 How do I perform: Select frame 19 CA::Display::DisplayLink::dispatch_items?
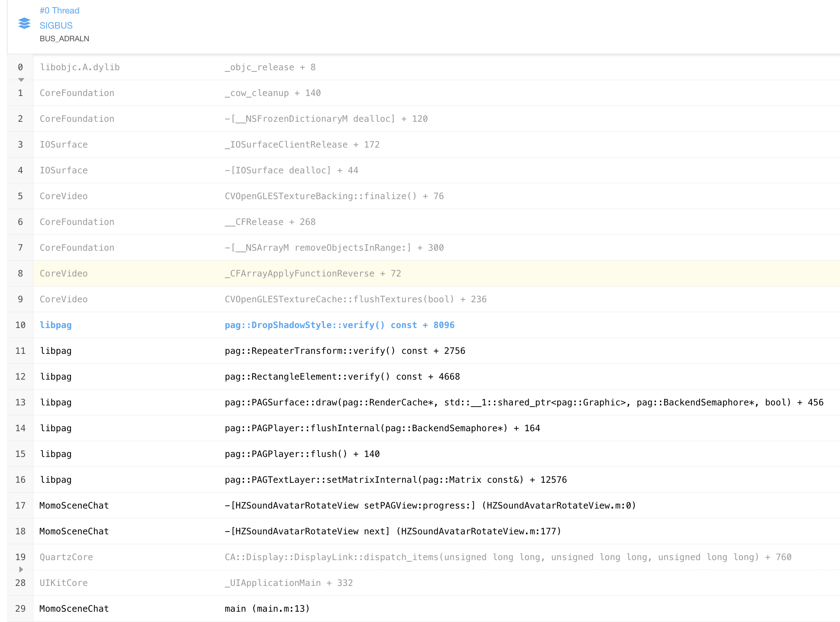click(x=508, y=557)
